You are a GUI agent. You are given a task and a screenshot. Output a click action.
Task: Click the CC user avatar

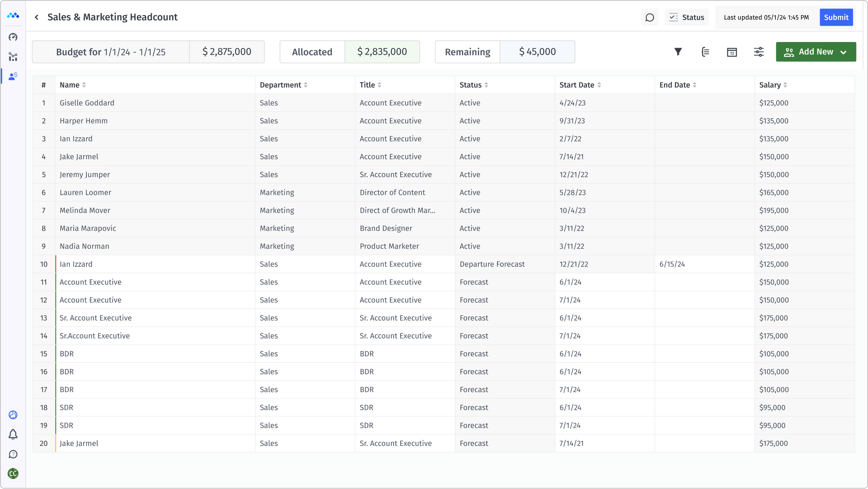coord(13,474)
